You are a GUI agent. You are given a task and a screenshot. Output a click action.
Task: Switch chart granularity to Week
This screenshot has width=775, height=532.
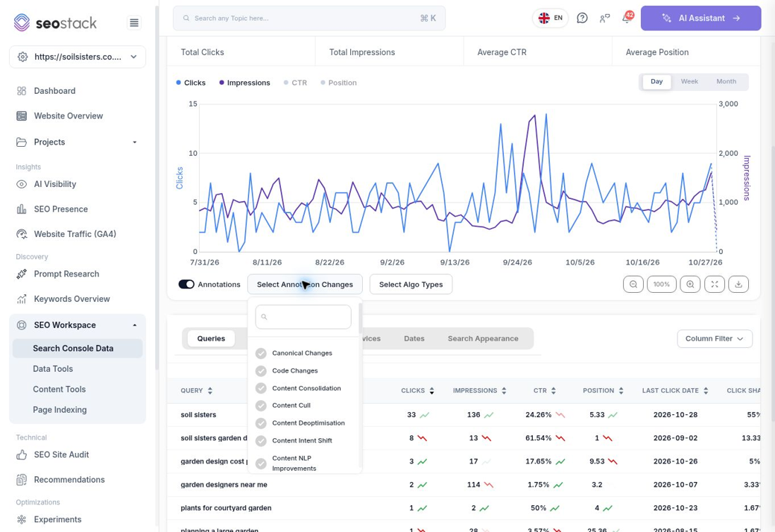click(689, 81)
